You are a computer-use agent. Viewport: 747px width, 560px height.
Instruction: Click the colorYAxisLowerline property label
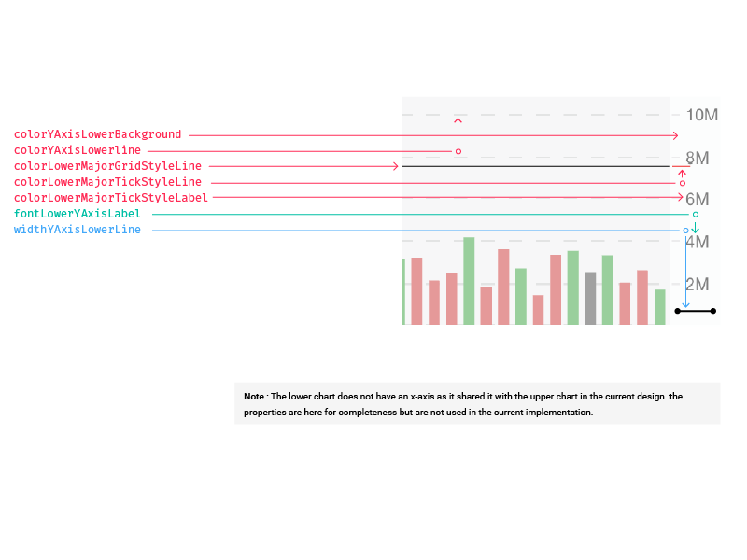click(x=77, y=150)
